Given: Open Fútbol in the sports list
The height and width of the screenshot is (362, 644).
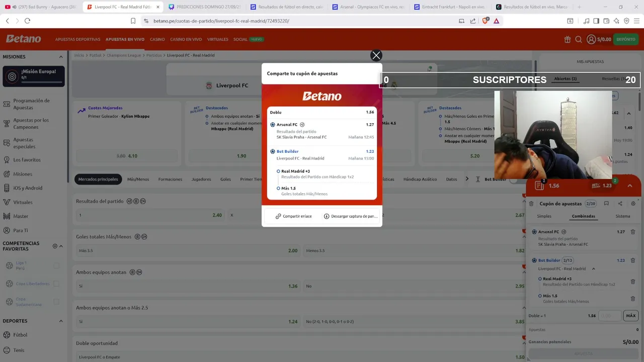Looking at the screenshot, I should pyautogui.click(x=20, y=335).
